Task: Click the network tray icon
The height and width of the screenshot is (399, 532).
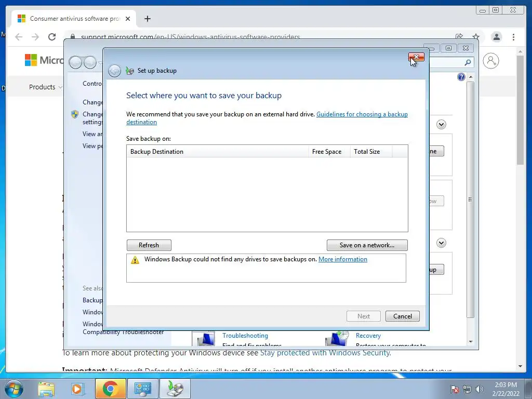Action: [x=467, y=389]
